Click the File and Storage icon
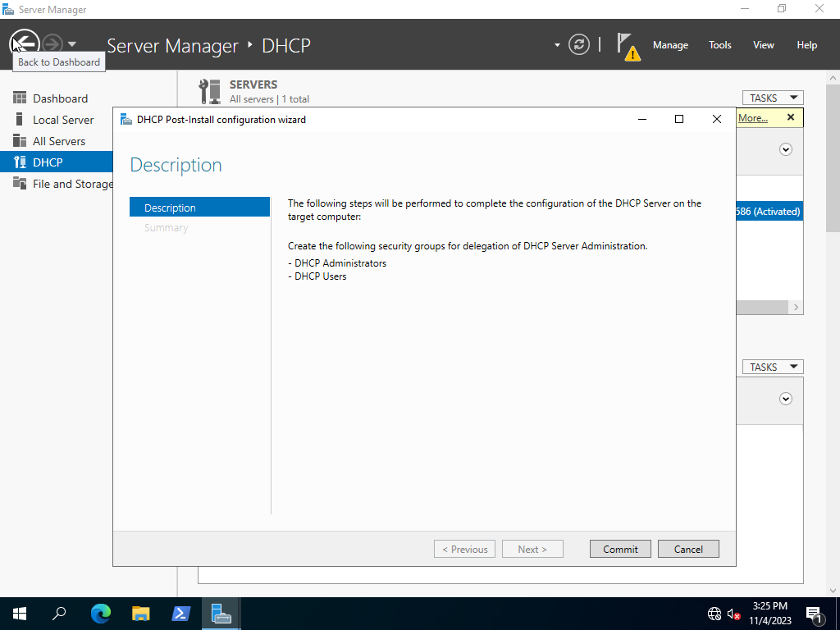 pos(20,183)
